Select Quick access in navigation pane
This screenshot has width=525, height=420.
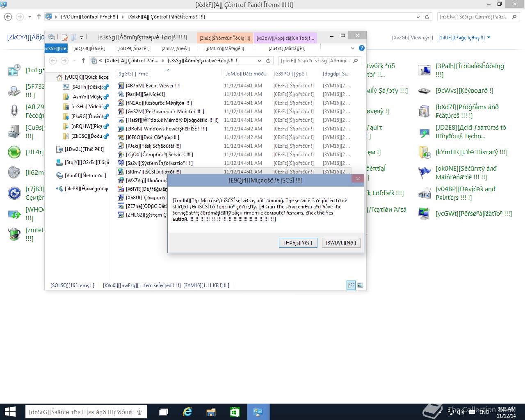[x=82, y=77]
